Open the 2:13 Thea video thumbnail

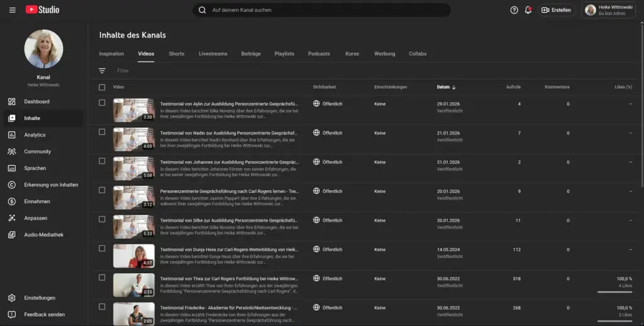pos(134,285)
